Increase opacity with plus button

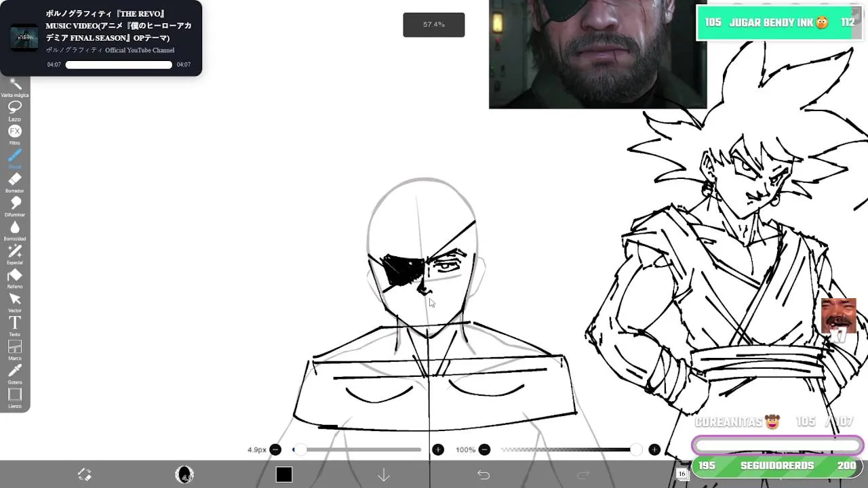[654, 449]
